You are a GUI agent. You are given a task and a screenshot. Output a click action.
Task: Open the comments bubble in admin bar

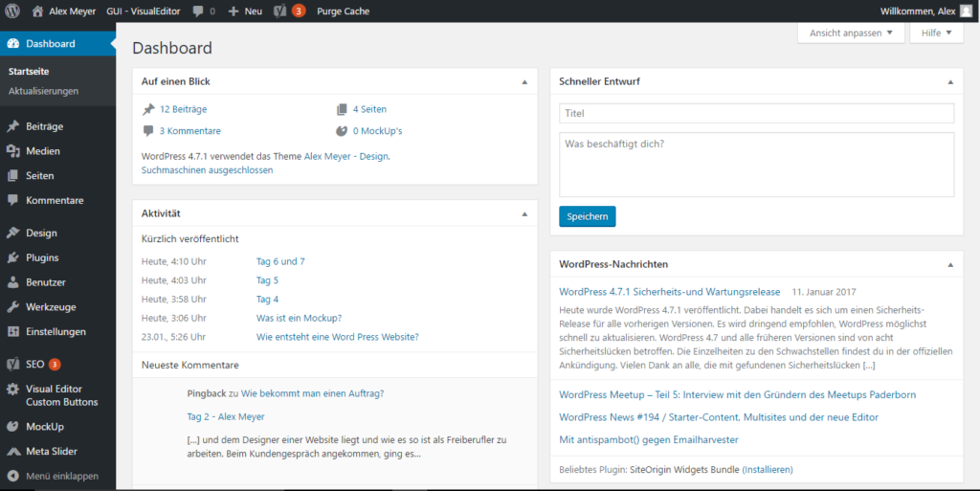(203, 11)
